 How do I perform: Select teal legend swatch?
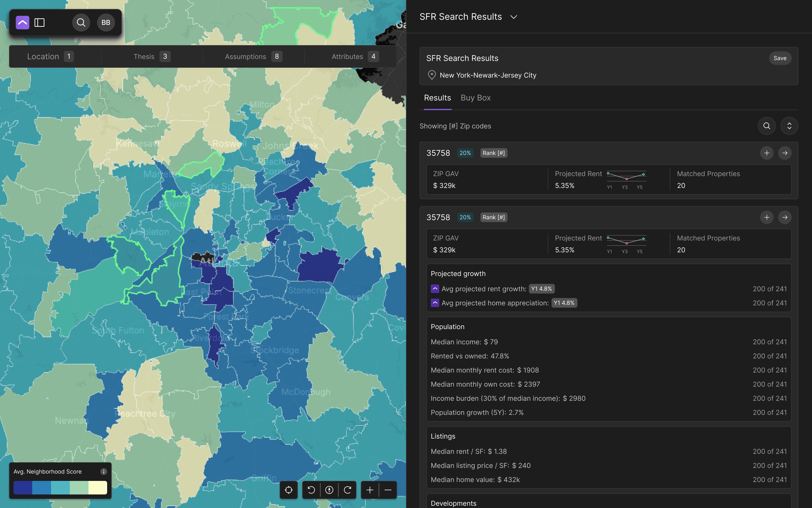(x=60, y=488)
